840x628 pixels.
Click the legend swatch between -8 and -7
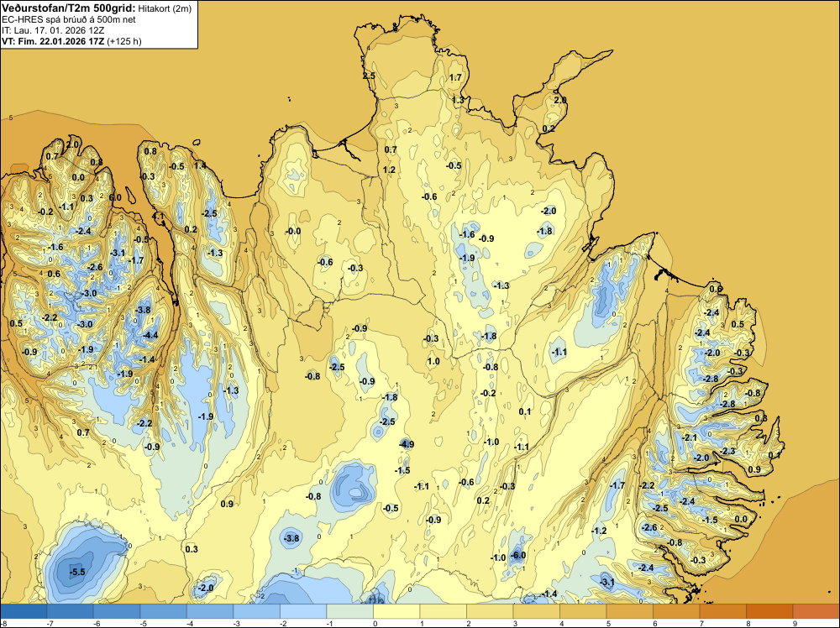click(24, 611)
